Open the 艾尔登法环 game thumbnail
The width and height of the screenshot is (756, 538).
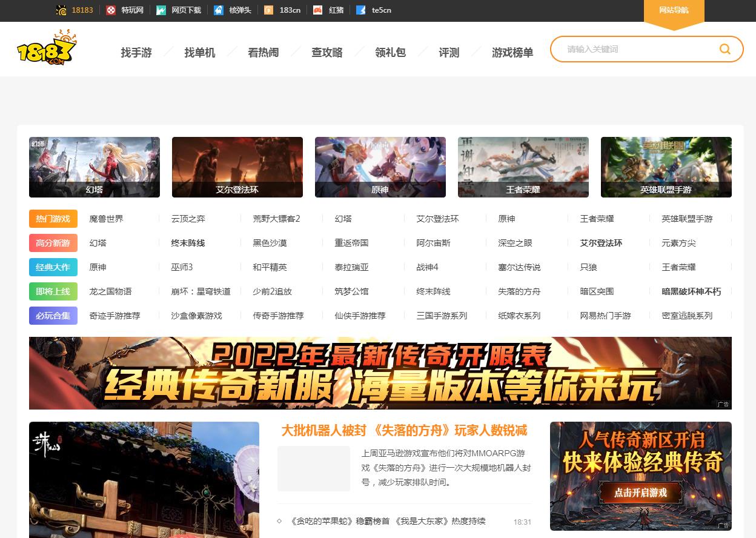tap(237, 167)
